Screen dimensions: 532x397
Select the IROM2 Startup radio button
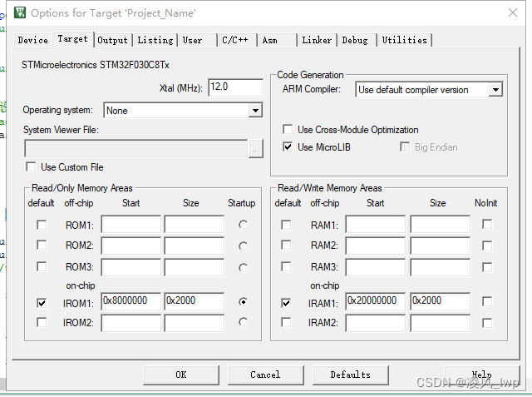pos(243,321)
